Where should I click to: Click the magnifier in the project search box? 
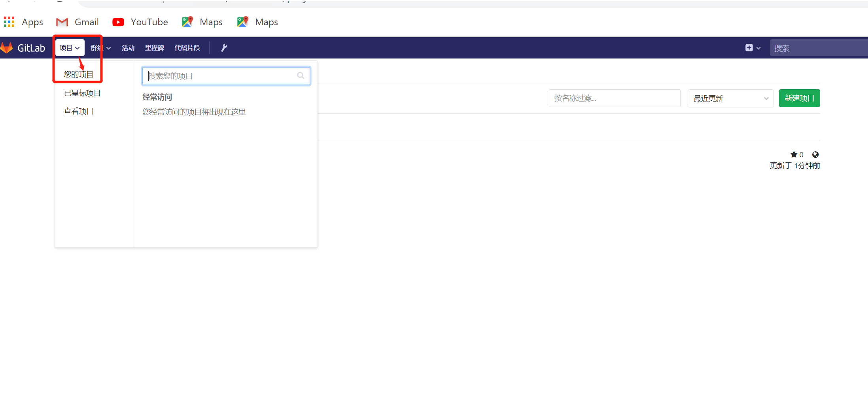(x=301, y=76)
